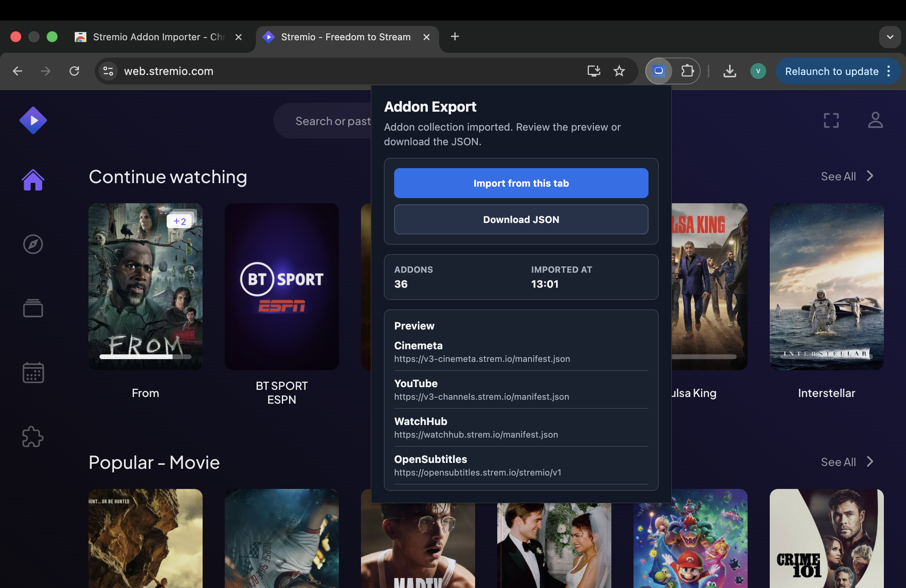Image resolution: width=906 pixels, height=588 pixels.
Task: Click Download JSON button
Action: click(521, 219)
